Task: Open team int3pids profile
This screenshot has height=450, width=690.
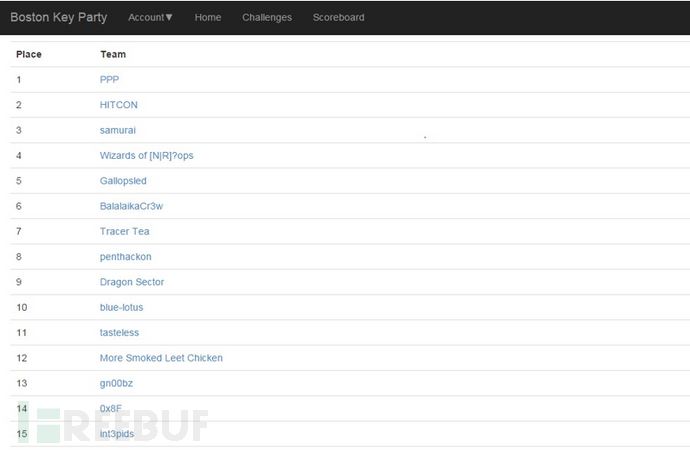Action: click(117, 434)
